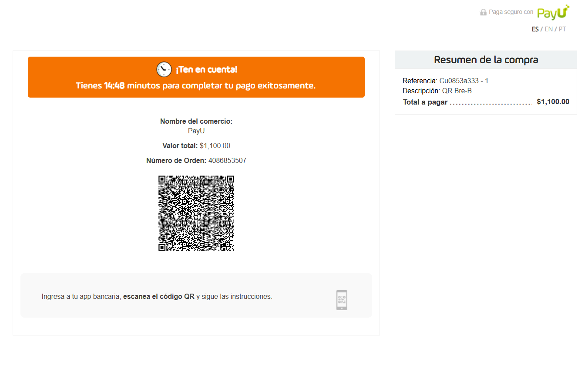Click 'escanea el código QR' instruction text
The image size is (588, 369).
(158, 297)
